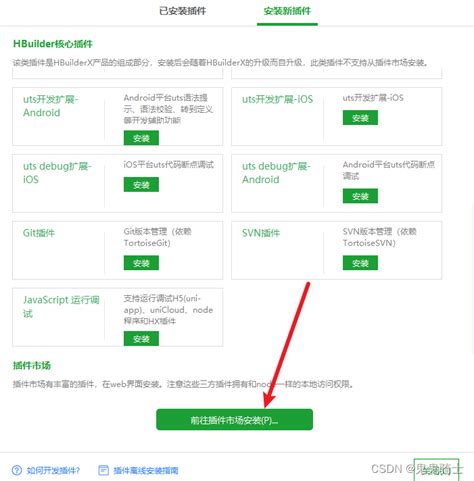Install the uts开发扩展-Android plugin

pyautogui.click(x=141, y=138)
